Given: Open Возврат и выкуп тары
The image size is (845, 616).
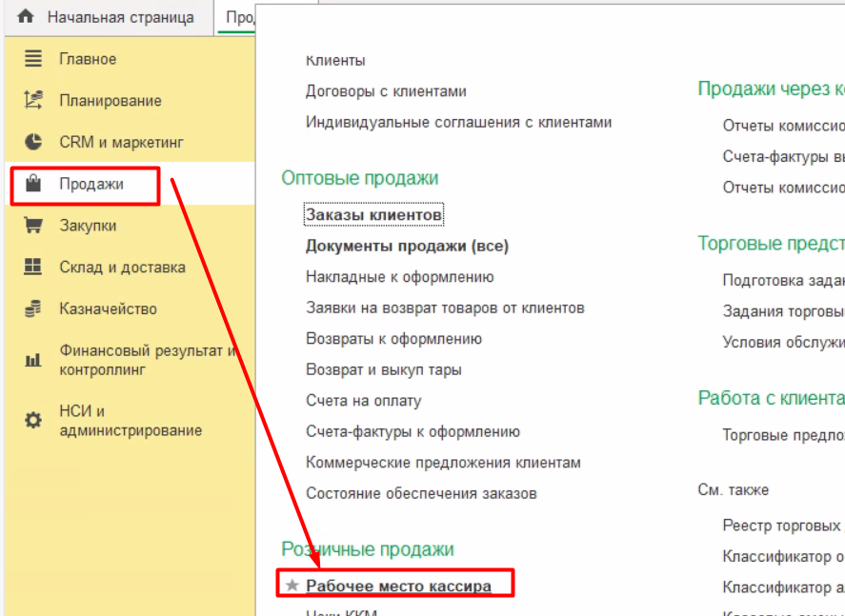Looking at the screenshot, I should pyautogui.click(x=383, y=369).
